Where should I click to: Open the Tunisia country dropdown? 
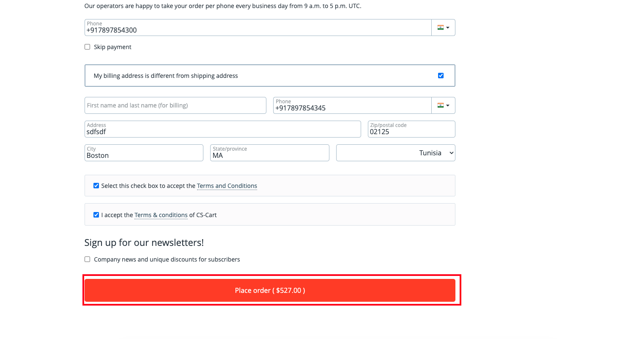pyautogui.click(x=396, y=153)
